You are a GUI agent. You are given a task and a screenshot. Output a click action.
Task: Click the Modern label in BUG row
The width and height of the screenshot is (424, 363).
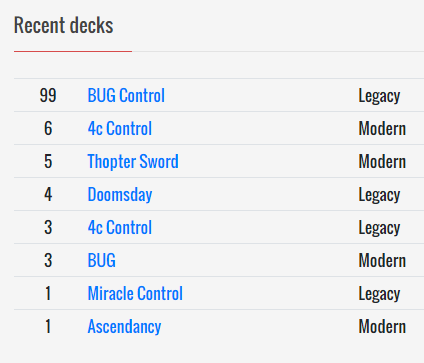coord(382,260)
